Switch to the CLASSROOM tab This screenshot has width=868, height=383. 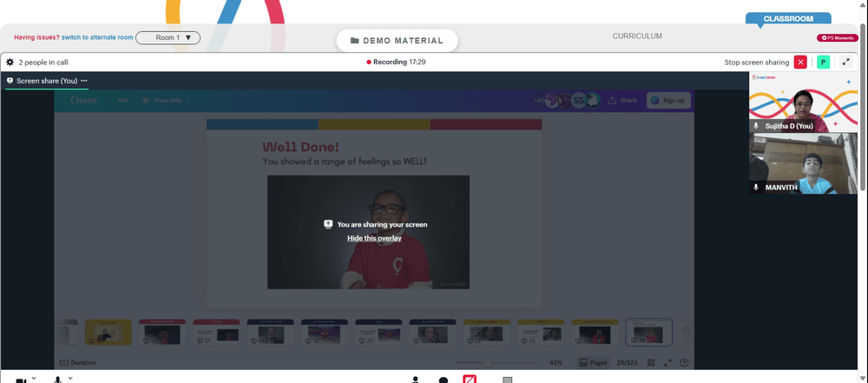788,19
